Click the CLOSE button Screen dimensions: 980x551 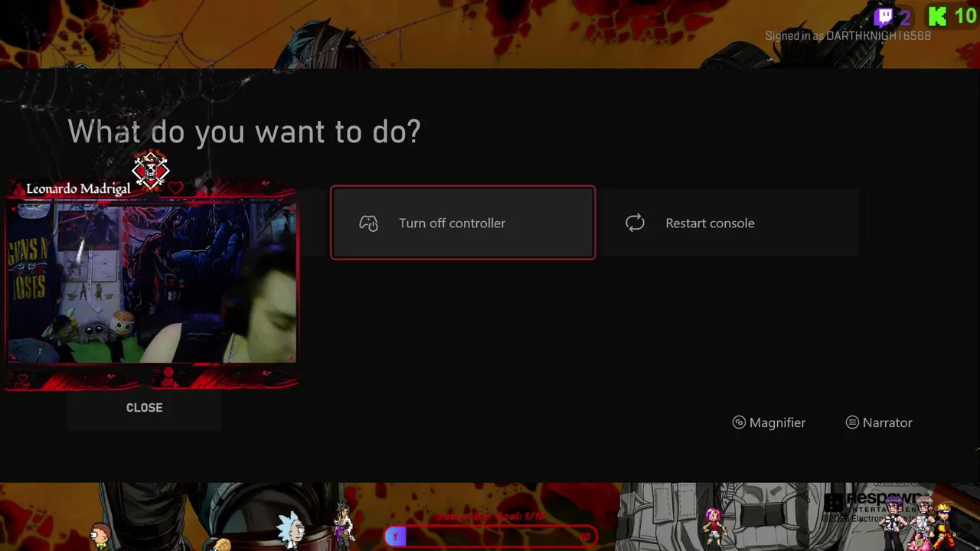145,408
